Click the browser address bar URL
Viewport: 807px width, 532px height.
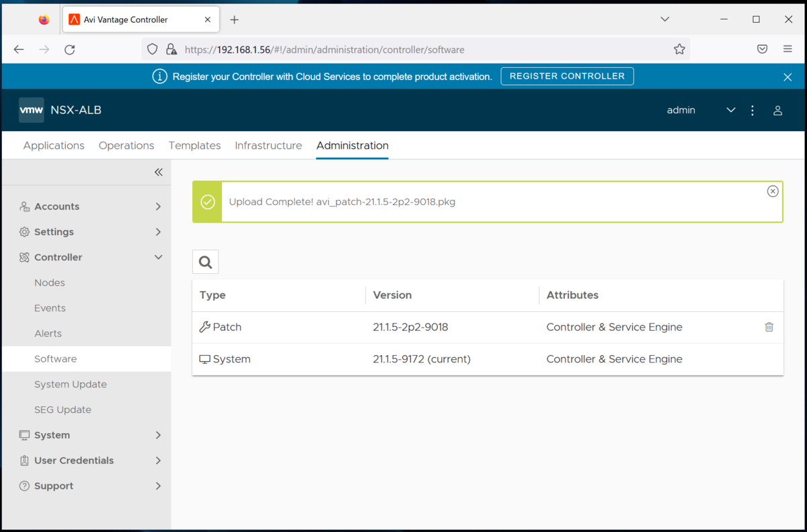(324, 50)
